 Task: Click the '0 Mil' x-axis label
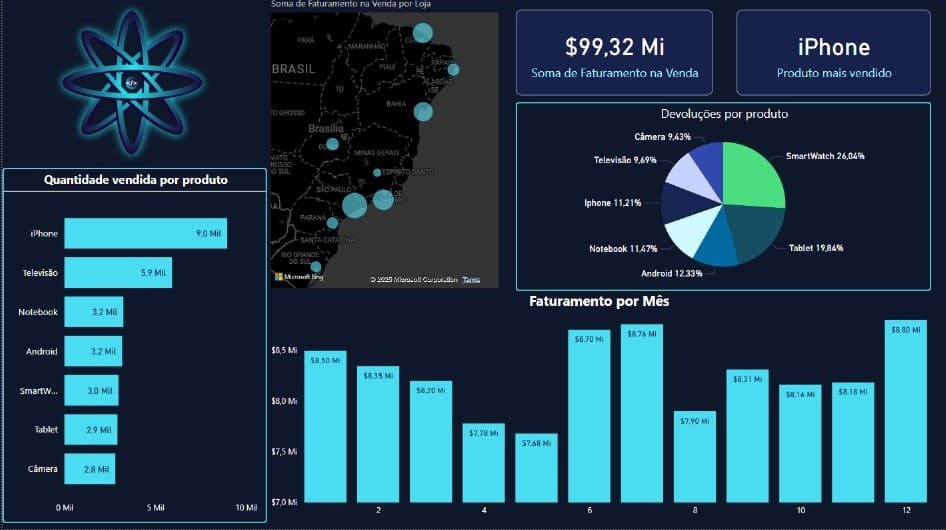pyautogui.click(x=65, y=508)
